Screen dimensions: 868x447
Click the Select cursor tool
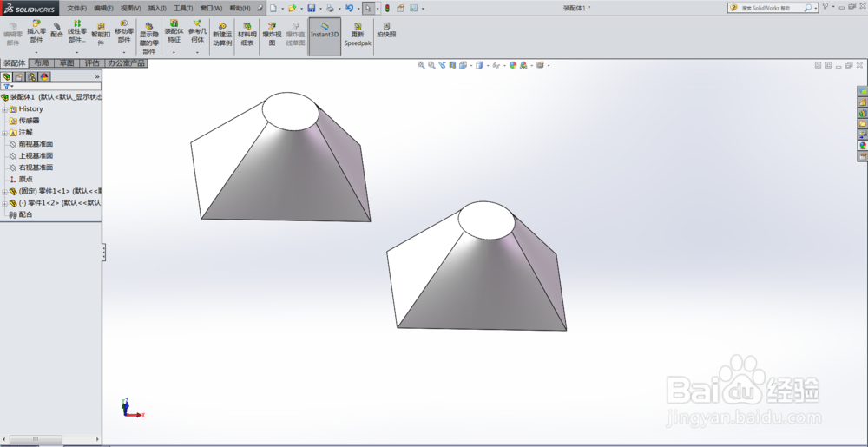click(x=368, y=9)
